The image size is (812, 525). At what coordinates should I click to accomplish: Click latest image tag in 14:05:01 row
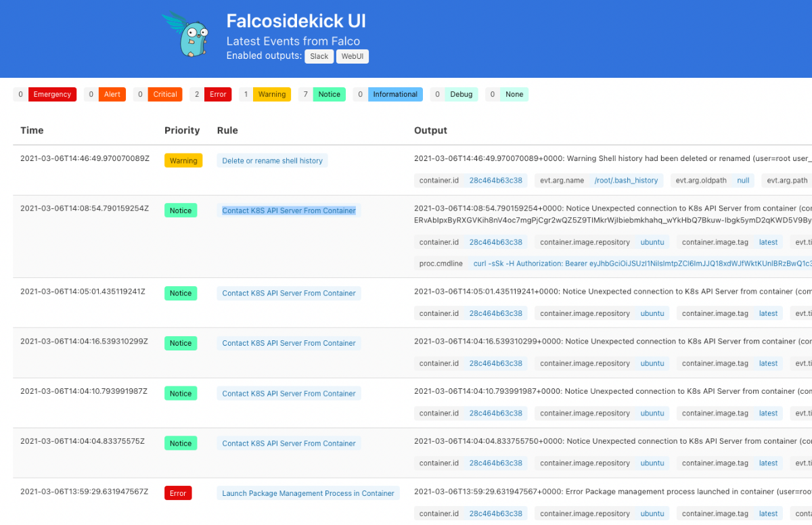pos(769,314)
